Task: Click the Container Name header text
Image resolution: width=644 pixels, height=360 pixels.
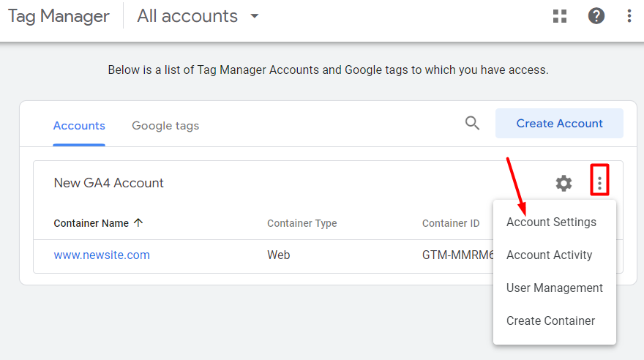Action: 91,223
